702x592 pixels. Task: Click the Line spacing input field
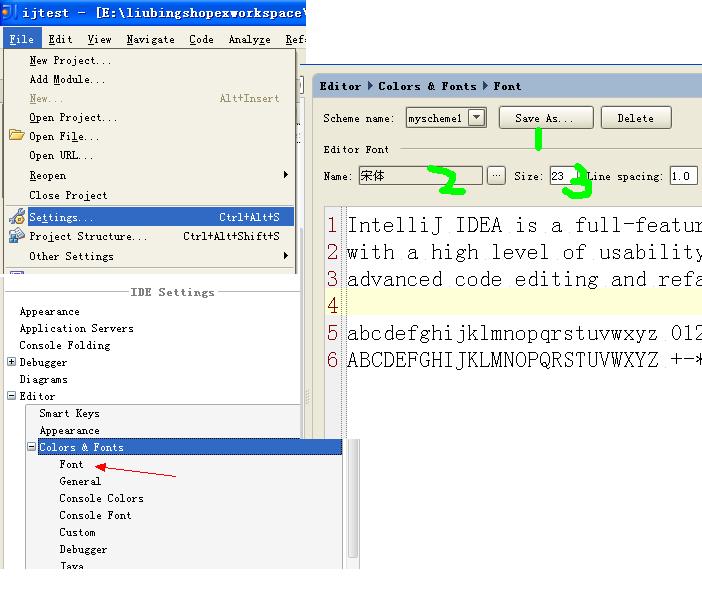click(x=683, y=176)
